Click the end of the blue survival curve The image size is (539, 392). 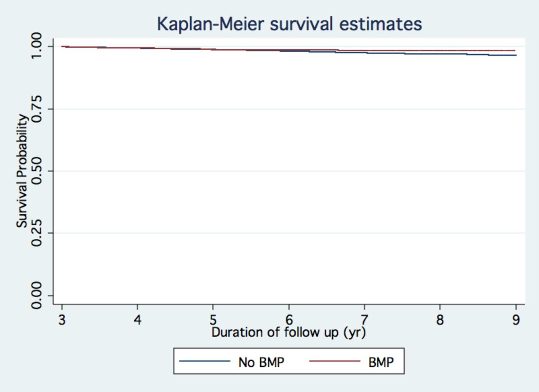[515, 55]
